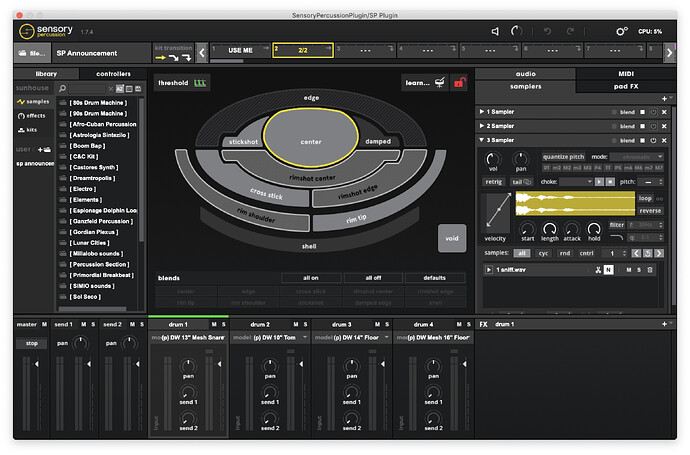
Task: Click the defaults blends button
Action: (434, 278)
